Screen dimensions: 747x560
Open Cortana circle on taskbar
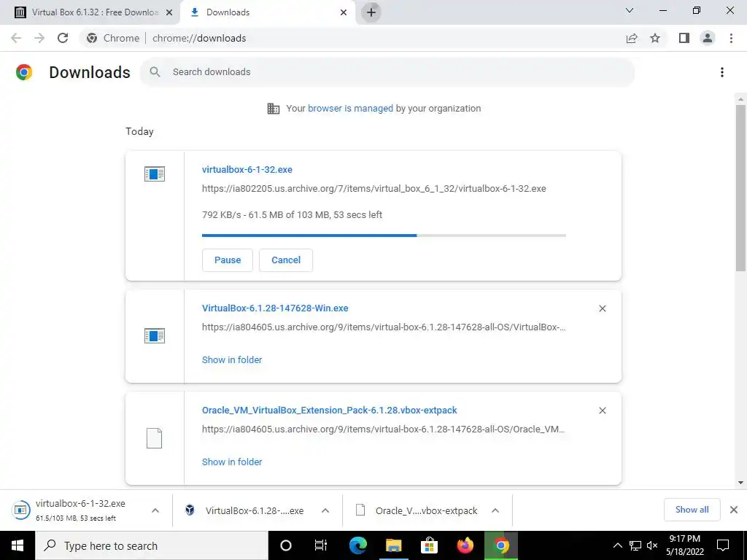click(286, 545)
